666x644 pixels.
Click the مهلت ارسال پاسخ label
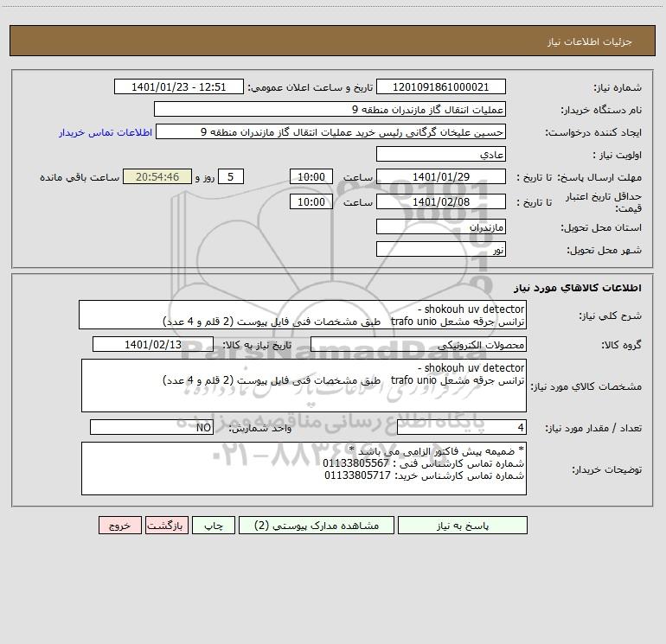click(x=599, y=177)
